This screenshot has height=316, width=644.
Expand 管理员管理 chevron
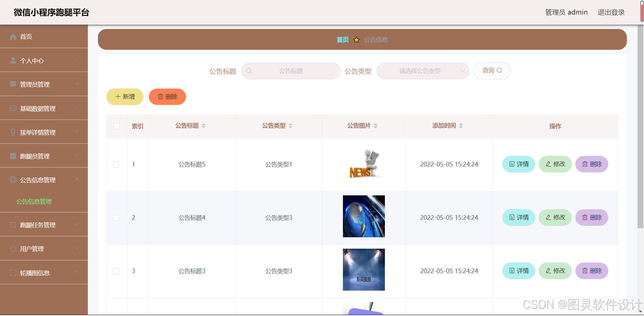[77, 84]
